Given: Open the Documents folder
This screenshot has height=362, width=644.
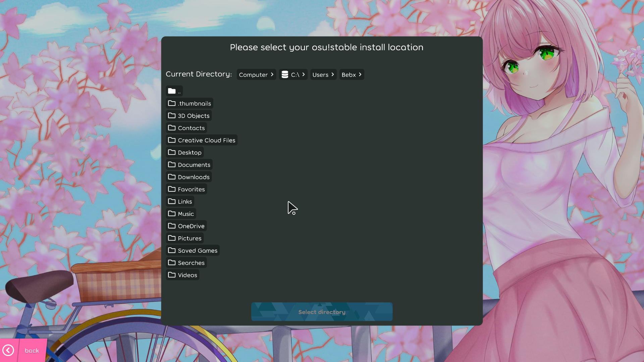Looking at the screenshot, I should (x=194, y=165).
